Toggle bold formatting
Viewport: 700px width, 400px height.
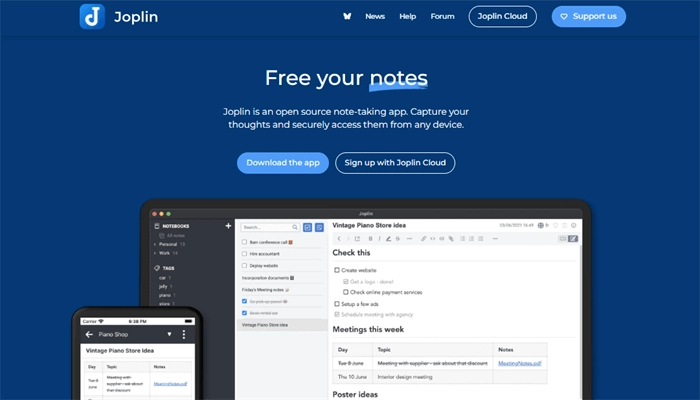(370, 239)
